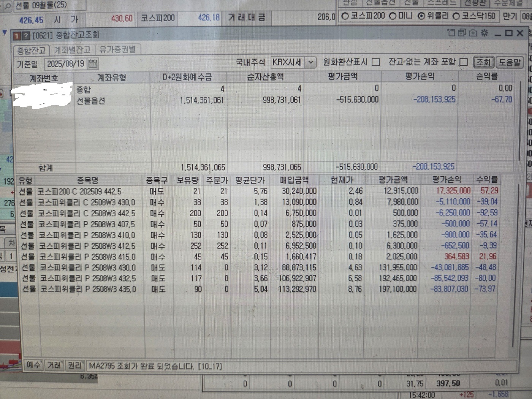
Task: Click the 종목명 column header
Action: [x=88, y=180]
